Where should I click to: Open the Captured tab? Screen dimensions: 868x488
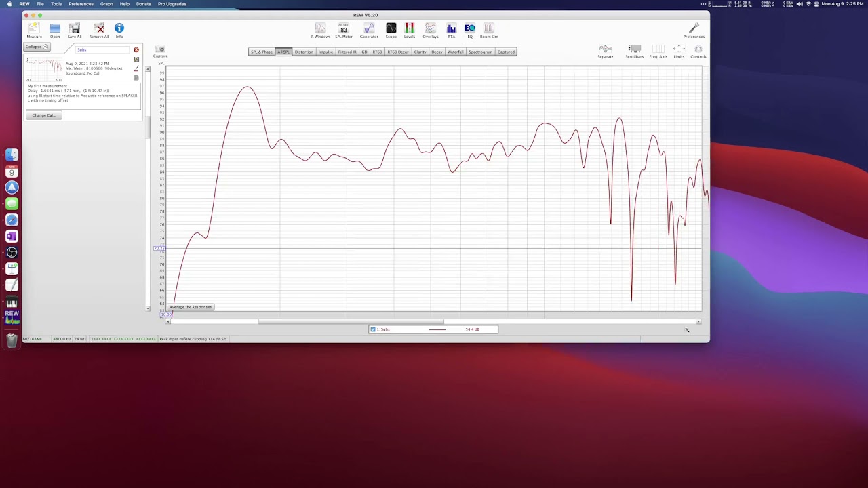(x=506, y=52)
